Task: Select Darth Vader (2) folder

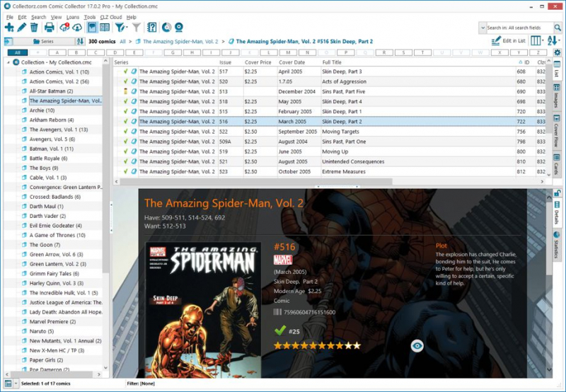Action: [47, 216]
